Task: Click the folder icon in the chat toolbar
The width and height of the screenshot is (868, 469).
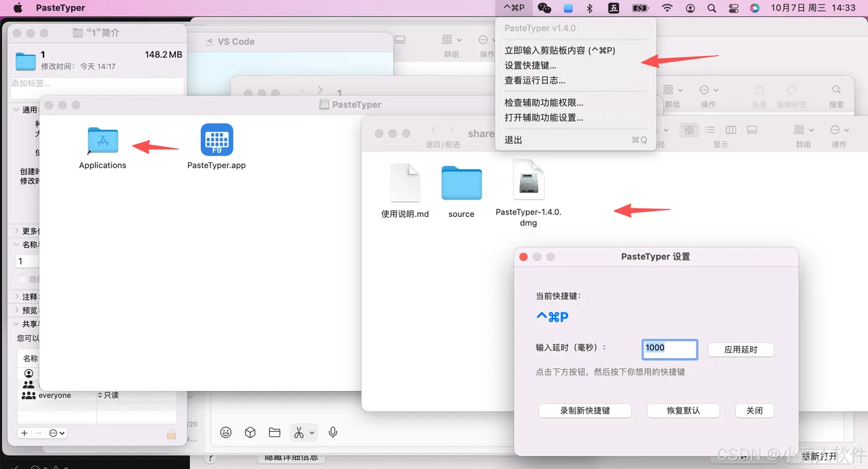Action: [274, 432]
